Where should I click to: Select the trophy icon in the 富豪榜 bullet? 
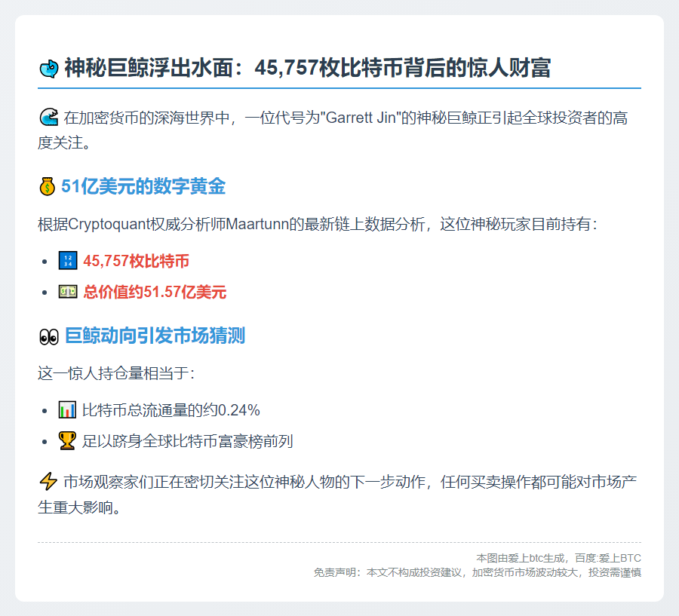(x=67, y=440)
